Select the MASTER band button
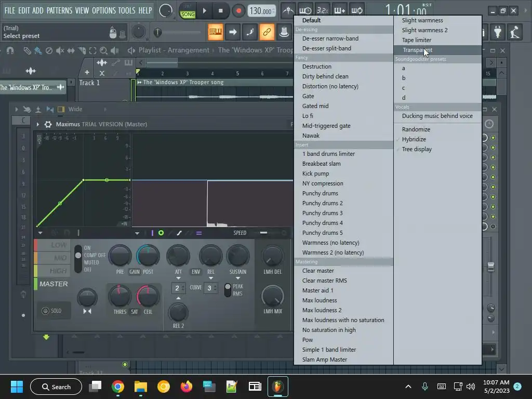The height and width of the screenshot is (399, 532). pyautogui.click(x=52, y=284)
